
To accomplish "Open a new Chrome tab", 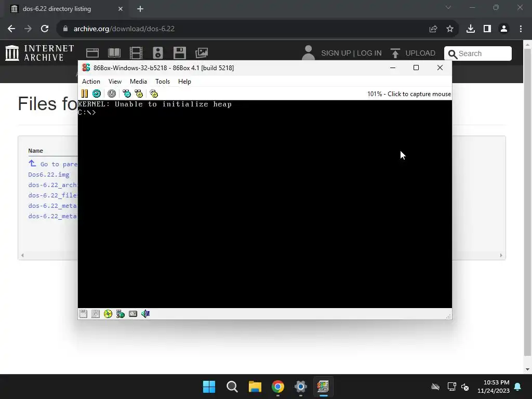I will click(140, 9).
